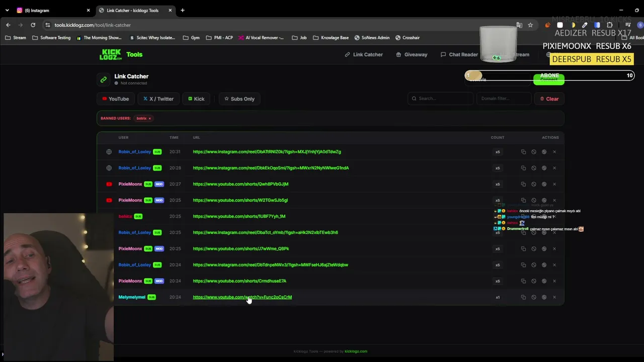Ban user from the J7wWme_QBPk row
Image resolution: width=644 pixels, height=362 pixels.
(534, 249)
